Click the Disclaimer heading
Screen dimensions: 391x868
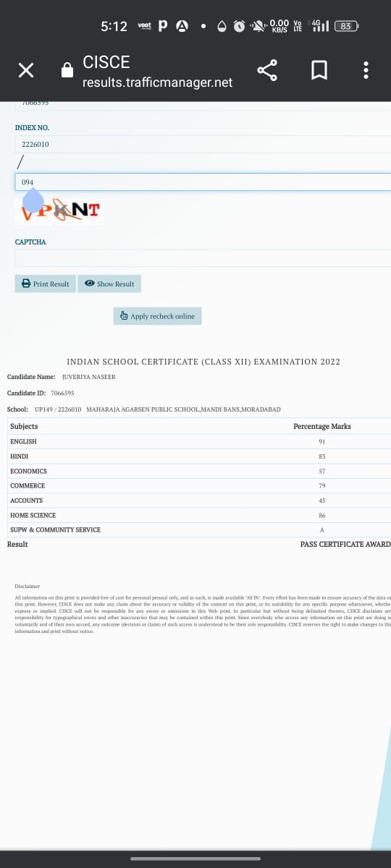(x=27, y=586)
